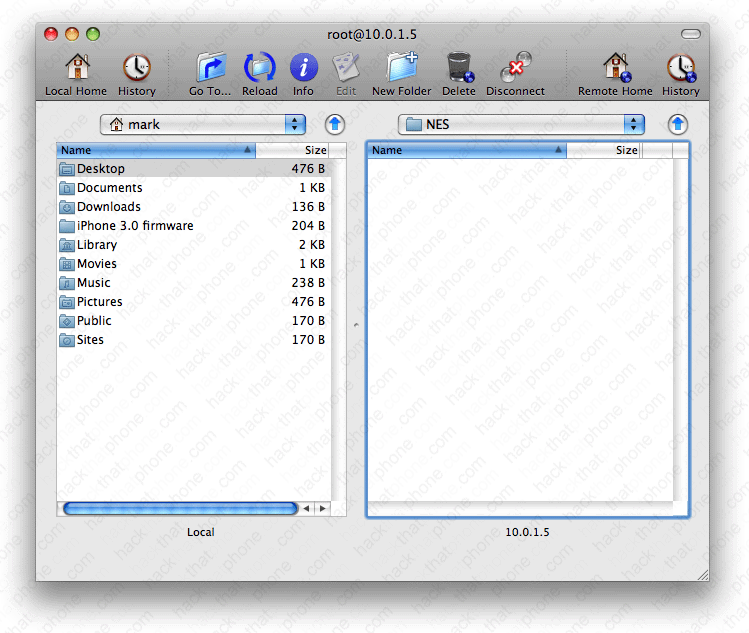Expand the local 'mark' path dropdown
The height and width of the screenshot is (633, 749).
[295, 124]
